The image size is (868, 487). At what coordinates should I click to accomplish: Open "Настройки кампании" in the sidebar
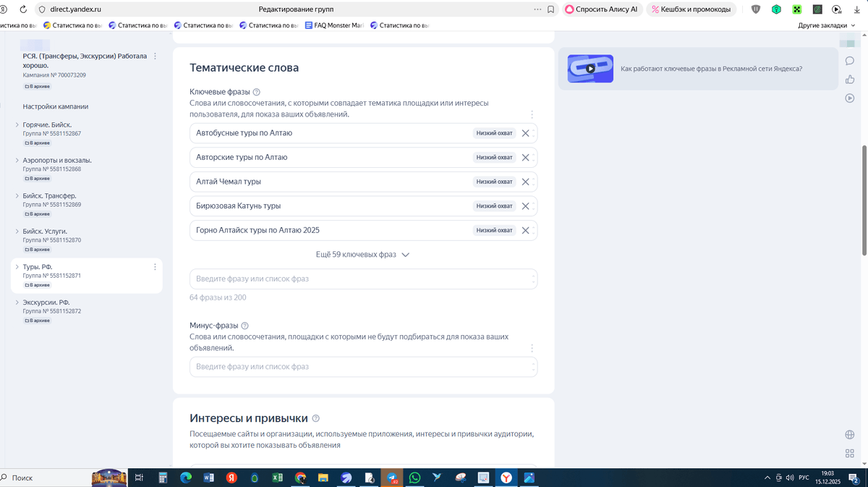pyautogui.click(x=56, y=106)
